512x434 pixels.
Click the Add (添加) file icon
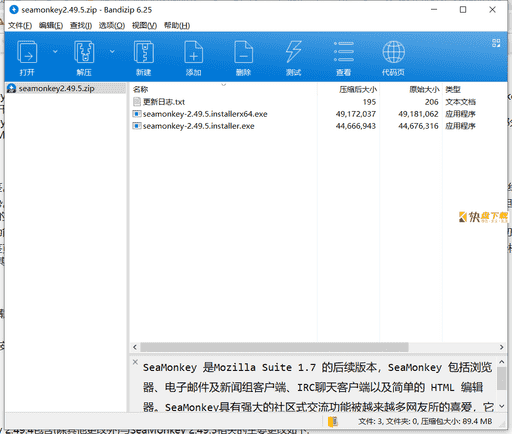[x=194, y=52]
